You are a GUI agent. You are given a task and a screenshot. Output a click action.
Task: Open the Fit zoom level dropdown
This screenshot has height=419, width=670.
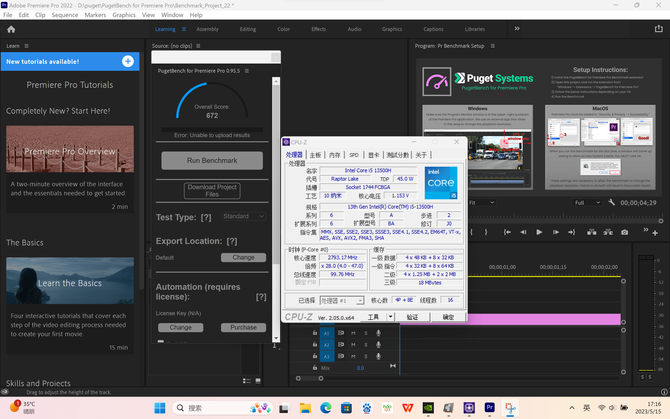click(x=482, y=202)
